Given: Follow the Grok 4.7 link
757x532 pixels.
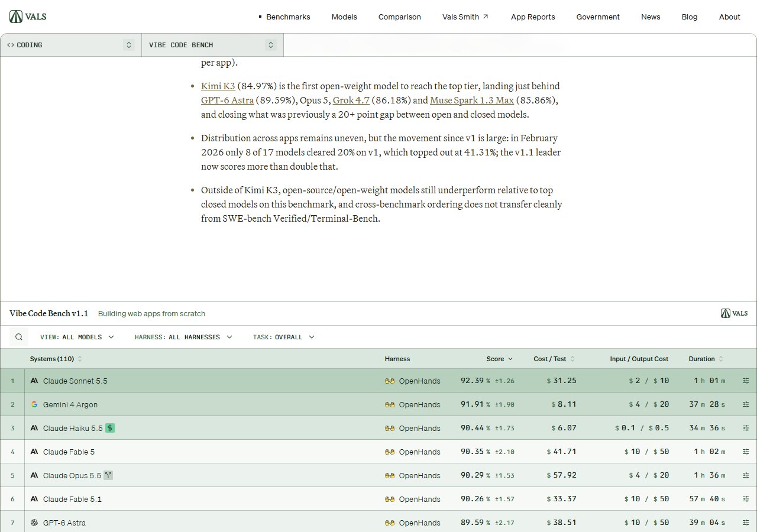Looking at the screenshot, I should [351, 100].
